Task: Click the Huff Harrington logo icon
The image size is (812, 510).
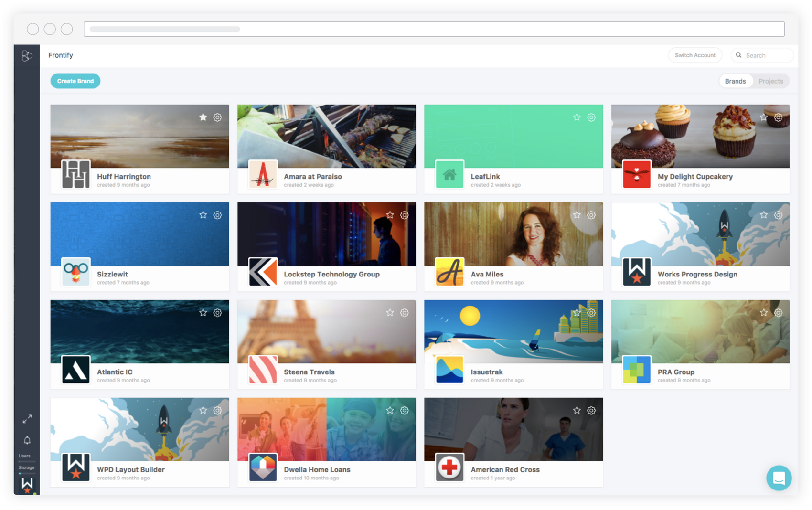Action: (76, 174)
